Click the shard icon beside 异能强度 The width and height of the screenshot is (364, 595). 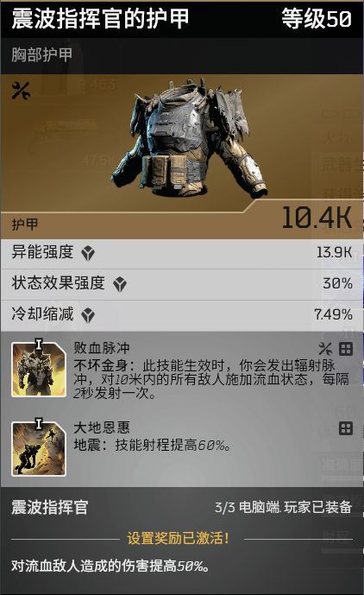click(88, 253)
